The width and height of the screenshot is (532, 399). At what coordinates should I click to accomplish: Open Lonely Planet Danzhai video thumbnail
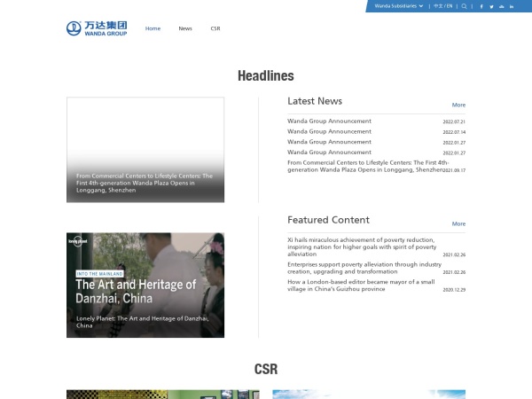pyautogui.click(x=145, y=285)
